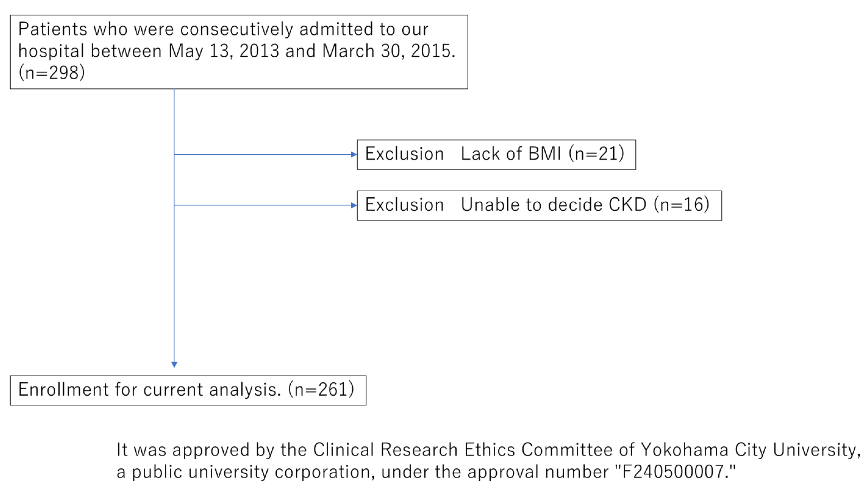Select the 'Unable to decide CKD' exclusion box
Viewport: 868px width, 497px height.
tap(539, 205)
